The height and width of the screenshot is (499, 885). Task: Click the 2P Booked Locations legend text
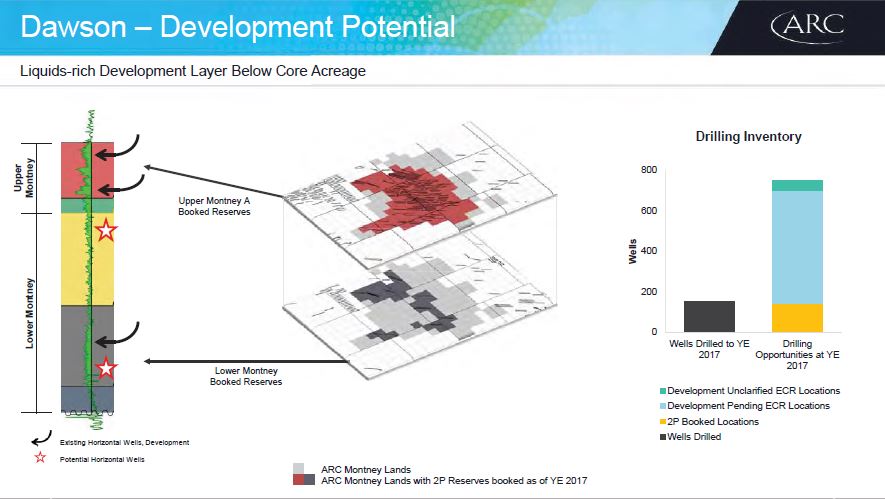tap(713, 422)
